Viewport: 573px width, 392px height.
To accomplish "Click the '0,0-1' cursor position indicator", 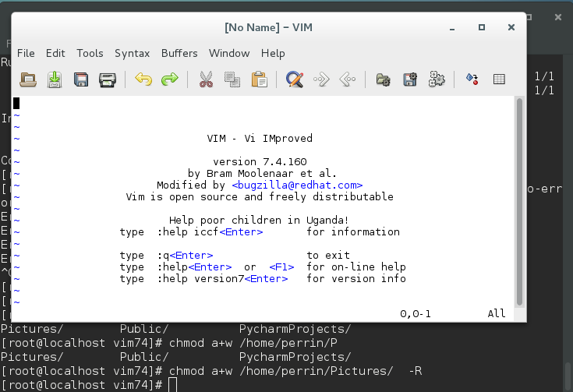I will pyautogui.click(x=416, y=314).
